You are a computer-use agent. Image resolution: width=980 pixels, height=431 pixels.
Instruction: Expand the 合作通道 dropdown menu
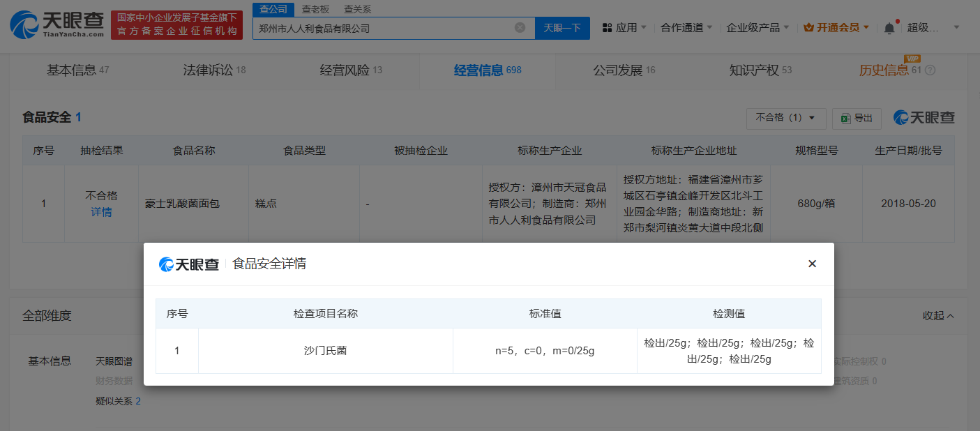[x=686, y=28]
